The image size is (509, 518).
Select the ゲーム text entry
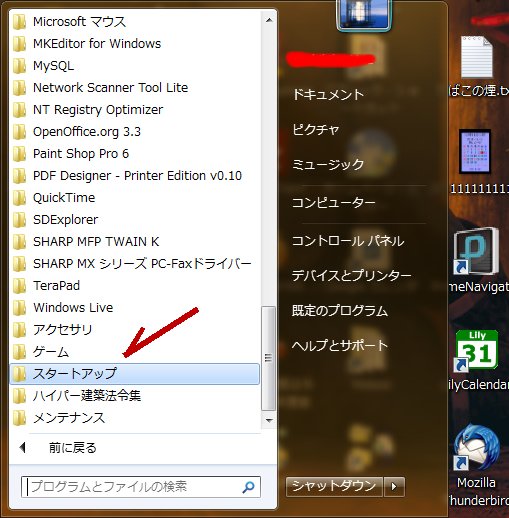coord(51,352)
